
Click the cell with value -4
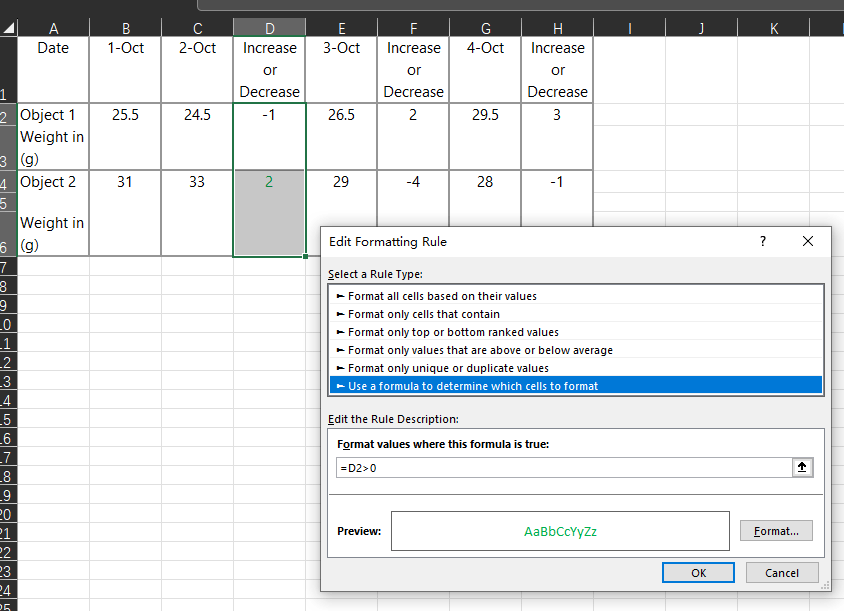[413, 198]
